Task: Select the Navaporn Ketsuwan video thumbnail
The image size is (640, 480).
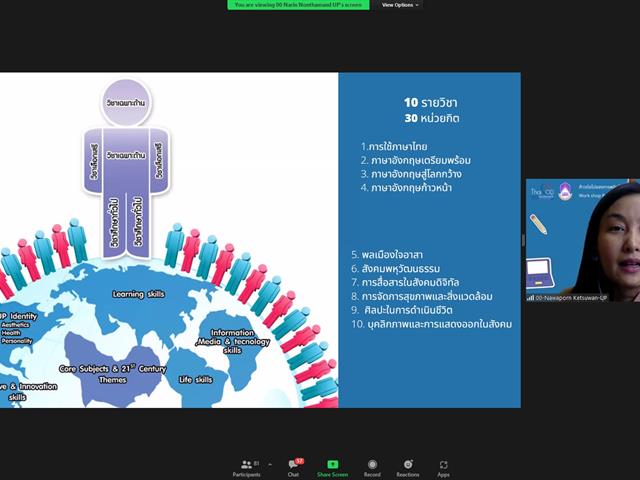Action: pos(583,240)
